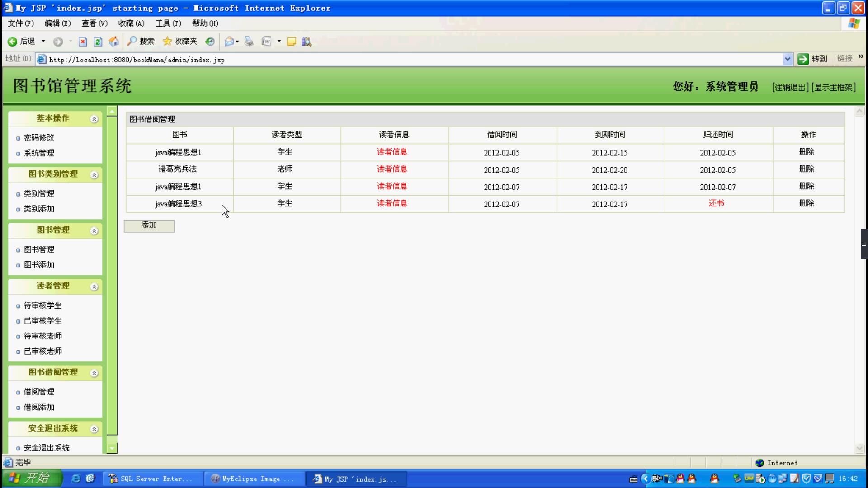Open Favorites (收藏夹) star button
The image size is (868, 488).
180,42
